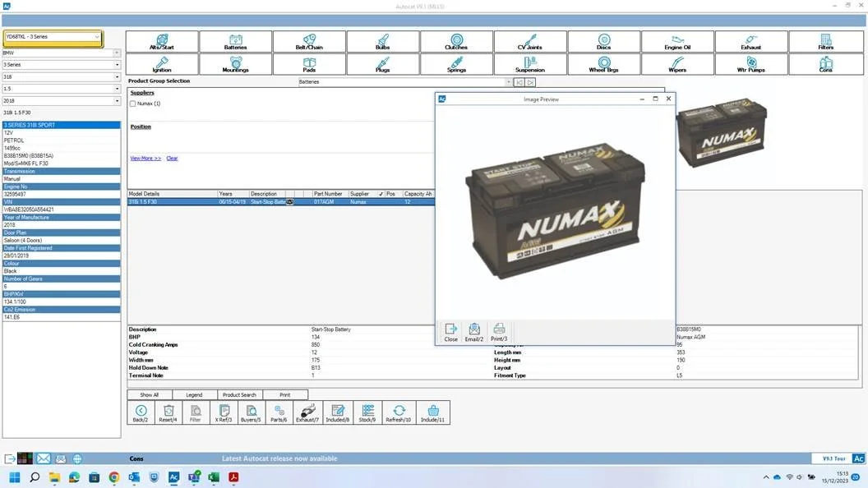Click the exit arrow icon in status bar
Screen dimensions: 868x488
pyautogui.click(x=9, y=458)
